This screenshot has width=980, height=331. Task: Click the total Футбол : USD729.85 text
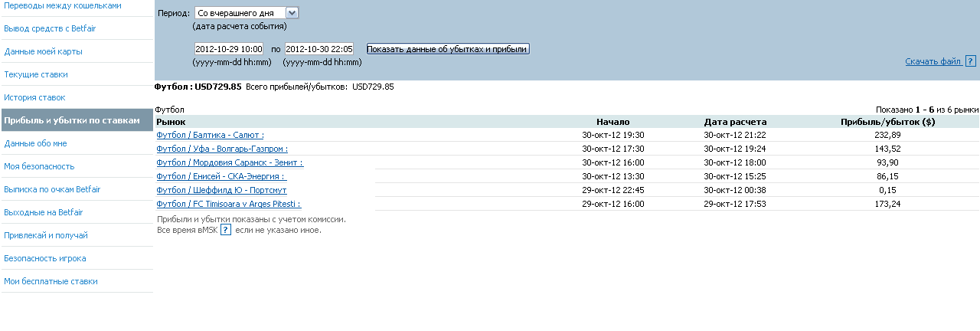pyautogui.click(x=198, y=87)
